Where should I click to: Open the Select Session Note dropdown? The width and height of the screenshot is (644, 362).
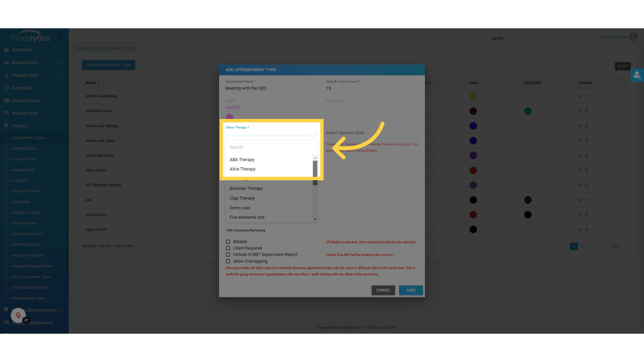click(371, 133)
